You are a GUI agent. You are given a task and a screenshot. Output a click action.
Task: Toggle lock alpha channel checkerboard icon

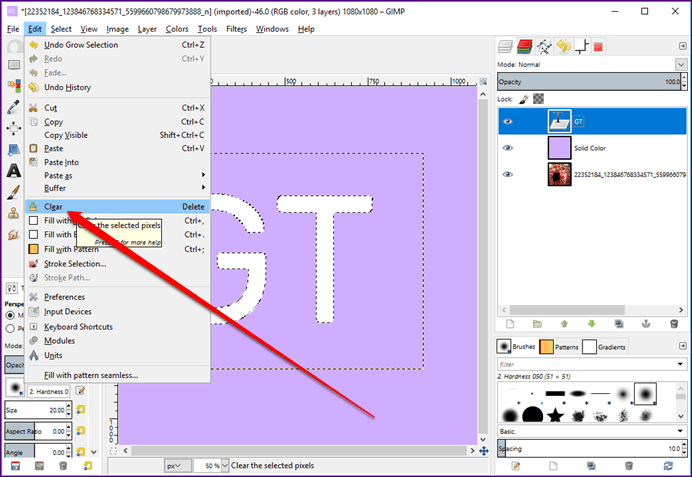538,99
